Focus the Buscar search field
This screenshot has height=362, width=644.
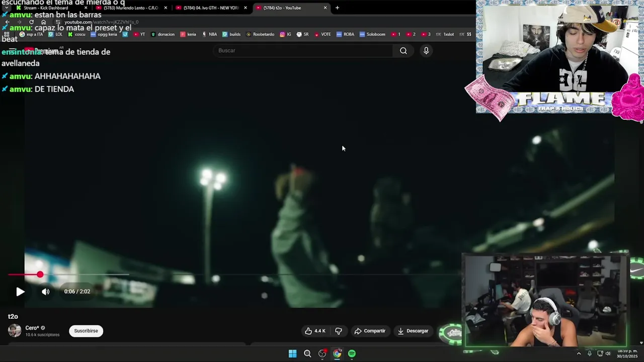[303, 50]
